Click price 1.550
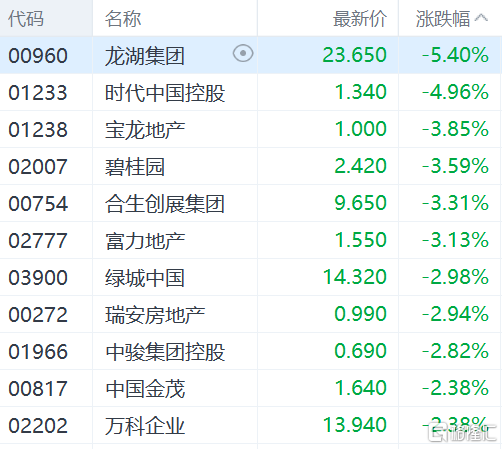Screen dimensions: 503x449 point(361,240)
